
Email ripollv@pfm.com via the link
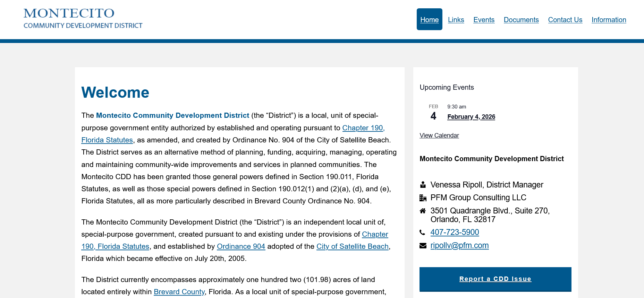pos(459,246)
